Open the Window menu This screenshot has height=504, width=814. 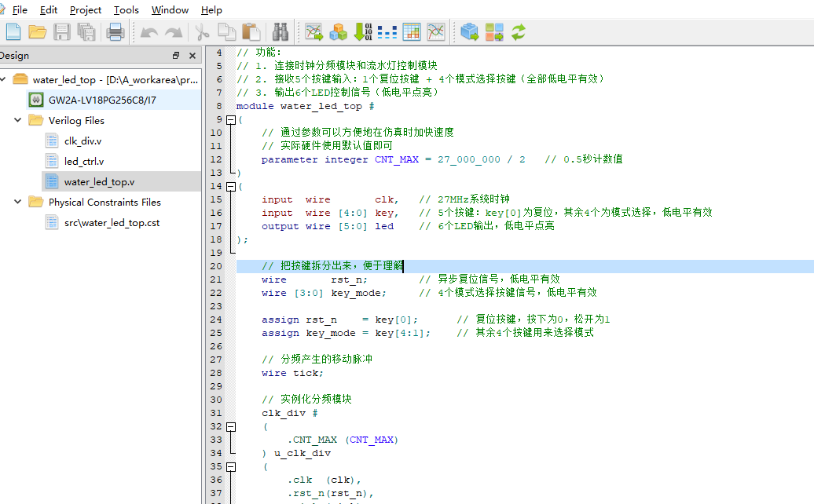pos(170,10)
